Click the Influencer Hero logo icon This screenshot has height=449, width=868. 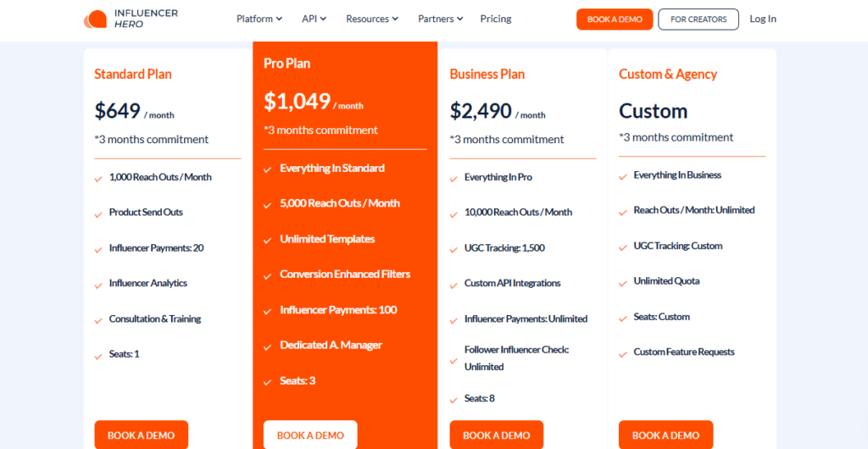95,19
